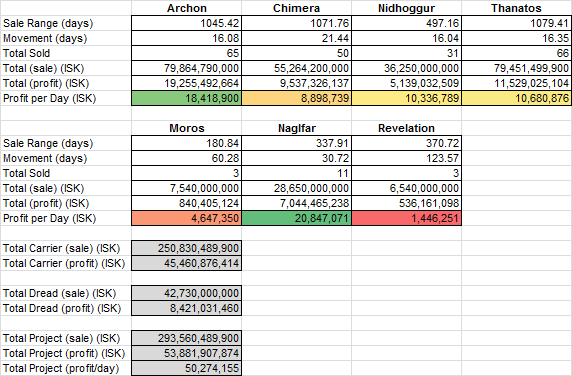Click the Revelation header cell
The width and height of the screenshot is (572, 376).
406,128
